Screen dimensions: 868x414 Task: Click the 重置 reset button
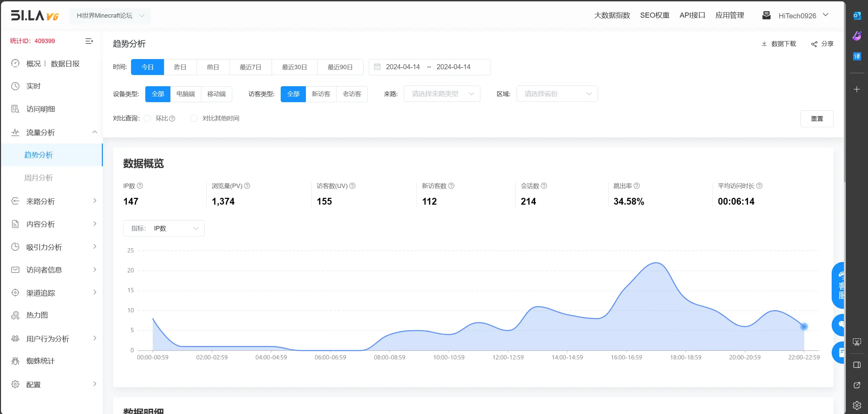tap(816, 119)
